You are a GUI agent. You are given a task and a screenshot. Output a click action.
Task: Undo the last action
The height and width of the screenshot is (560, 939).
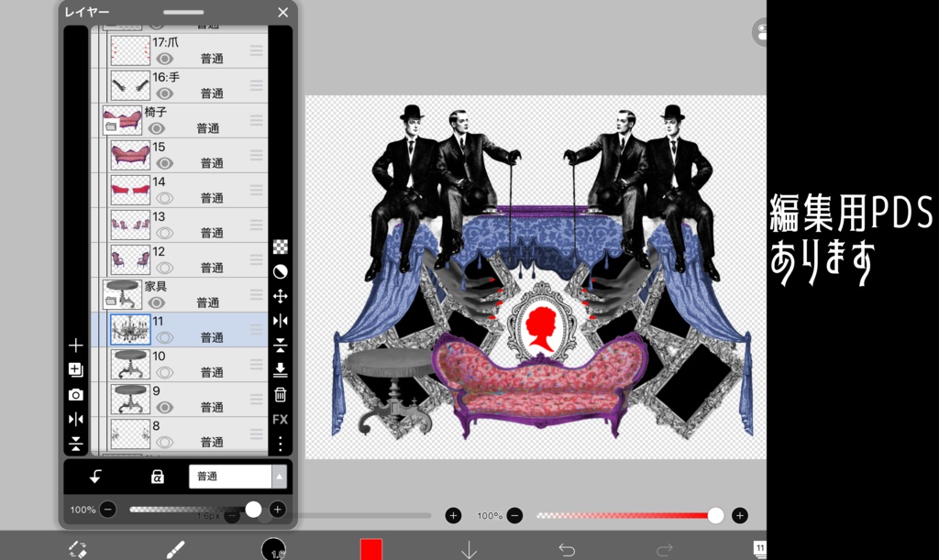[567, 549]
